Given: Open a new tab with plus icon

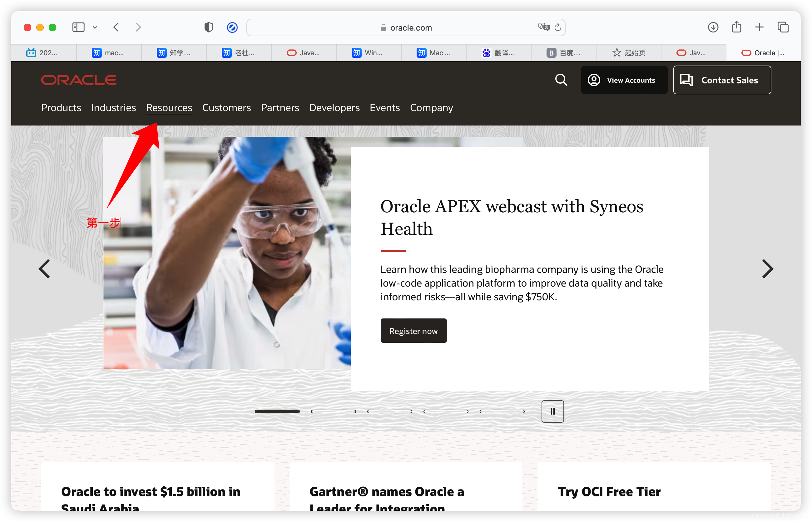Looking at the screenshot, I should point(760,27).
